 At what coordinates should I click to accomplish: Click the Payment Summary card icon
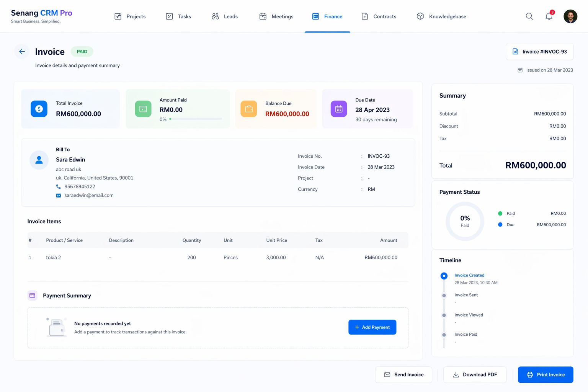[x=33, y=296]
